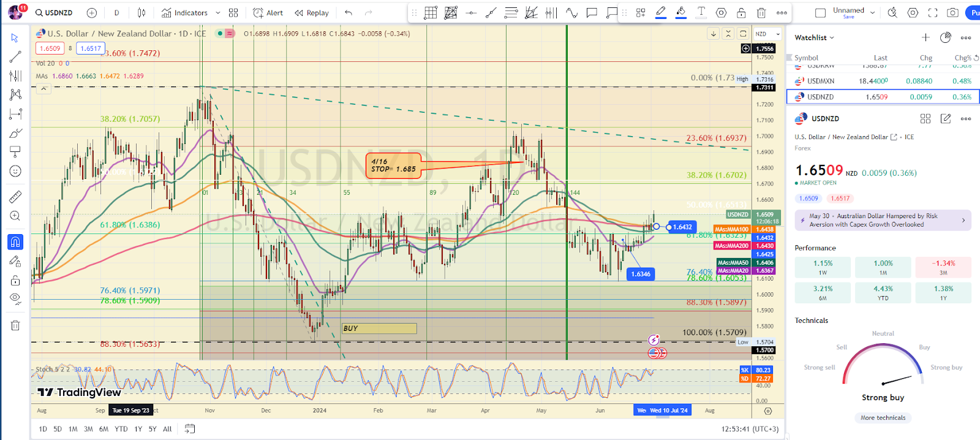Screen dimensions: 980x440
Task: Open more drawing options three dots
Action: click(782, 13)
